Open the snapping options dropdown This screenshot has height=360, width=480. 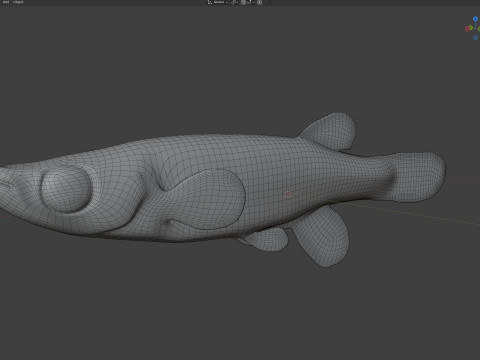pyautogui.click(x=250, y=2)
